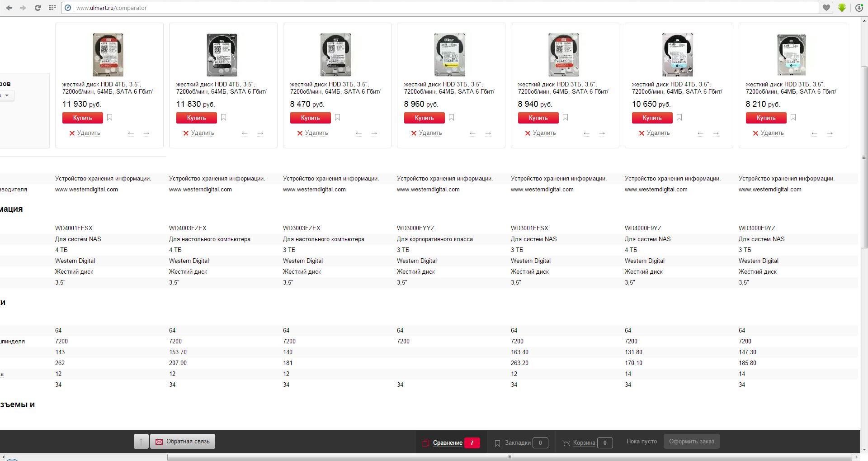
Task: Click the horizontal page scrollbar at the bottom
Action: click(x=509, y=457)
